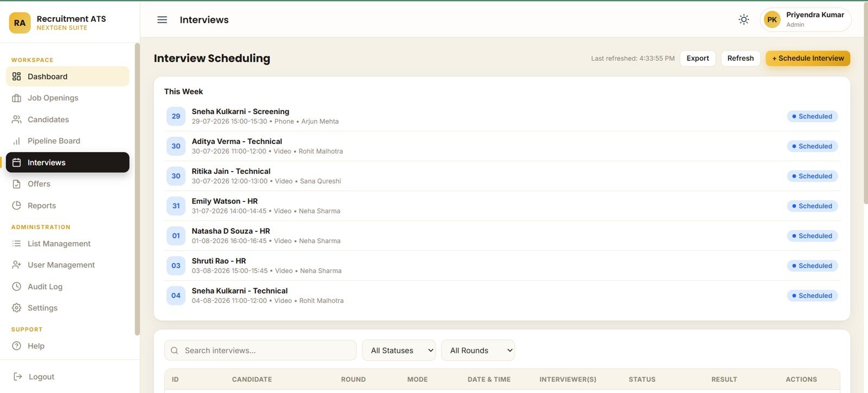Open User Management page
The width and height of the screenshot is (868, 393).
[x=68, y=265]
